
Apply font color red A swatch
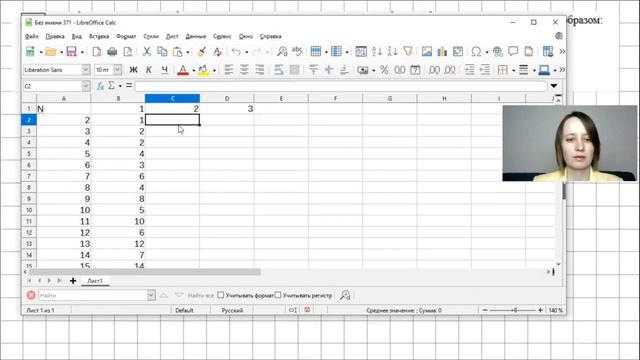coord(183,70)
